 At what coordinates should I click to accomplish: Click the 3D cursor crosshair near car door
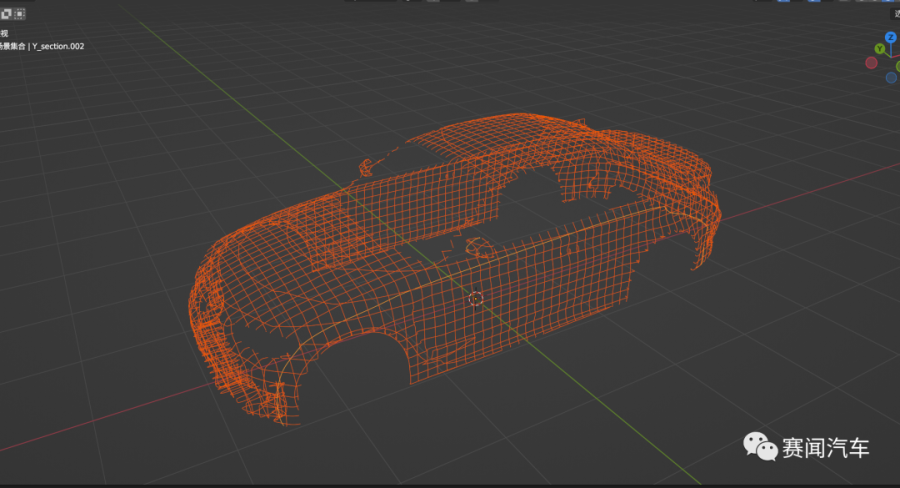point(476,298)
